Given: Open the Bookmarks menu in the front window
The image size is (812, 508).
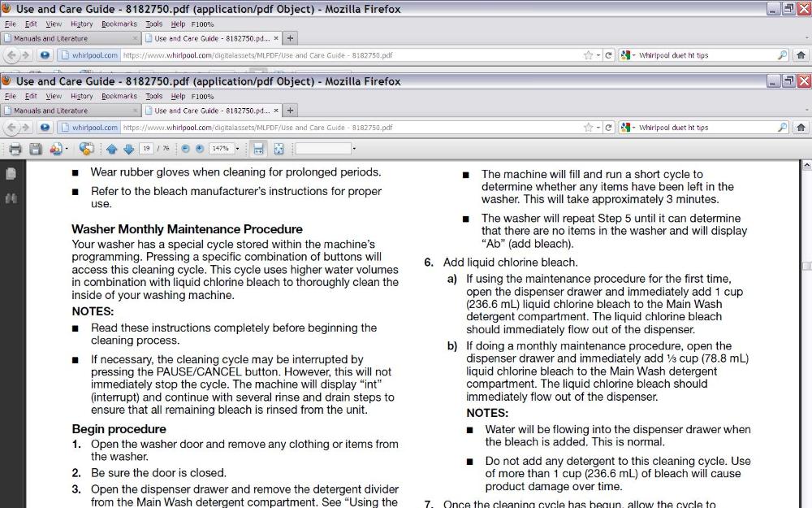Looking at the screenshot, I should (119, 97).
